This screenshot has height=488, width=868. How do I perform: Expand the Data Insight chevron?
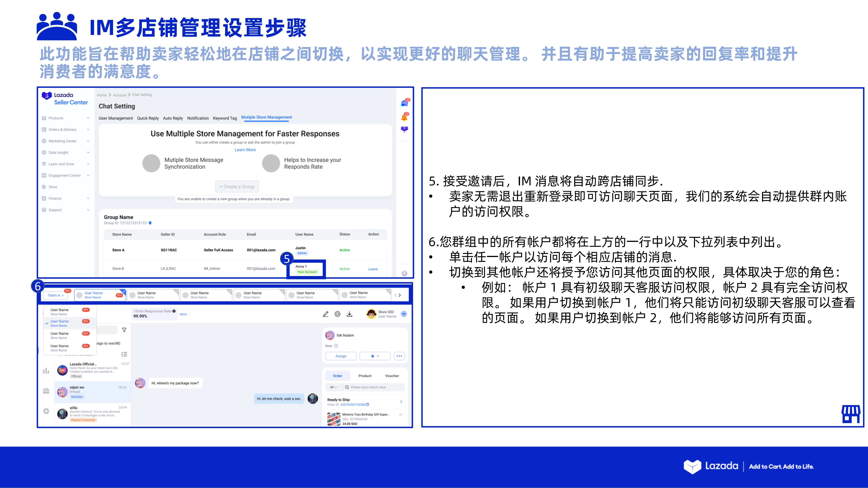(88, 153)
